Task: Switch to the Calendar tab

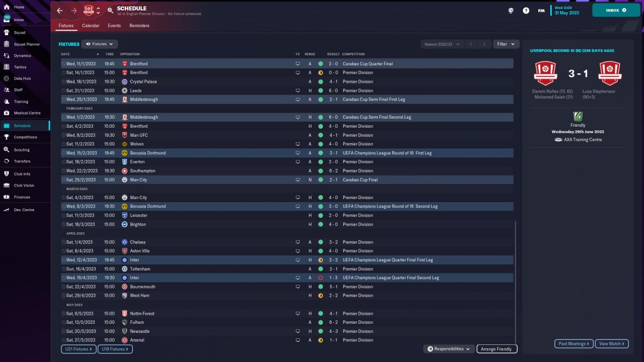Action: pos(91,26)
